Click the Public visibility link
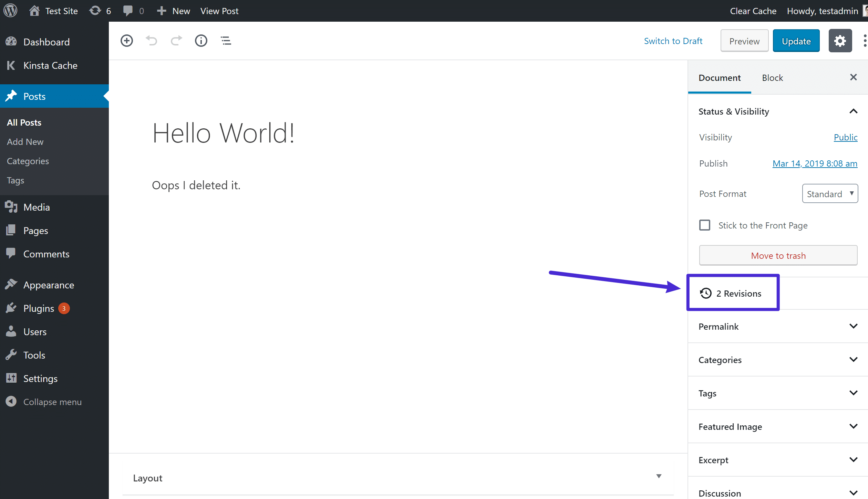 coord(846,138)
